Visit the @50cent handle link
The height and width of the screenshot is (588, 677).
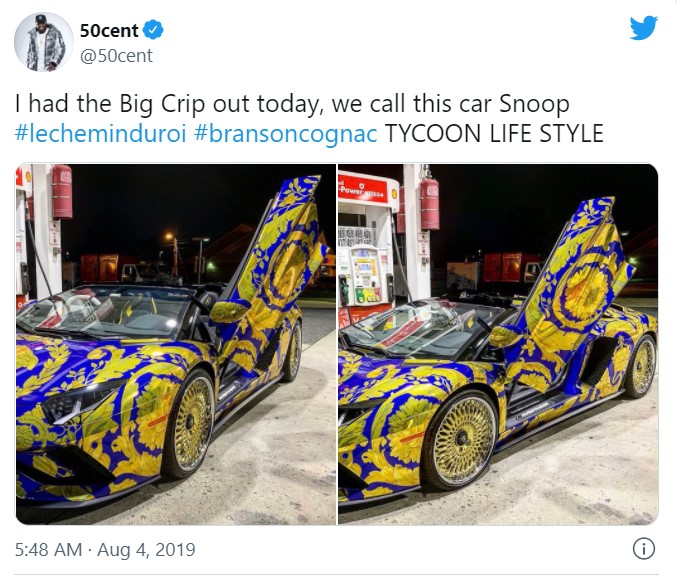116,56
